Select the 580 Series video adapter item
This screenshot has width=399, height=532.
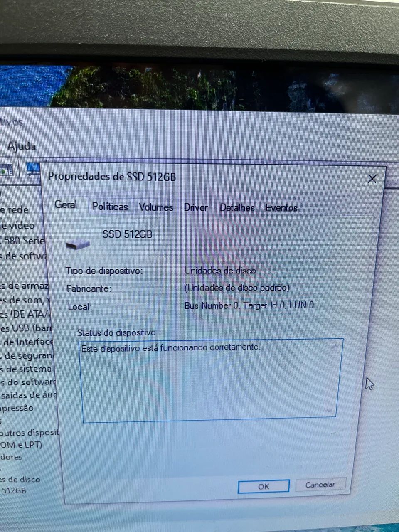point(22,241)
